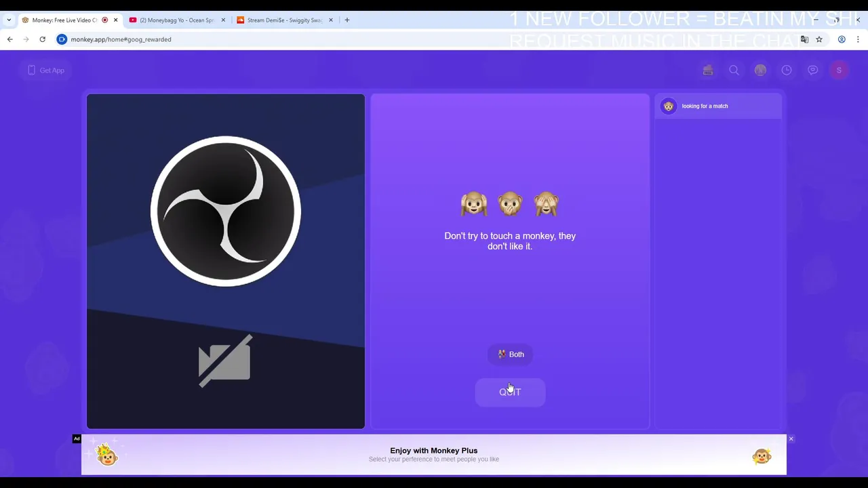Click the monkey avatar beside looking for a match
Viewport: 868px width, 488px height.
coord(669,106)
